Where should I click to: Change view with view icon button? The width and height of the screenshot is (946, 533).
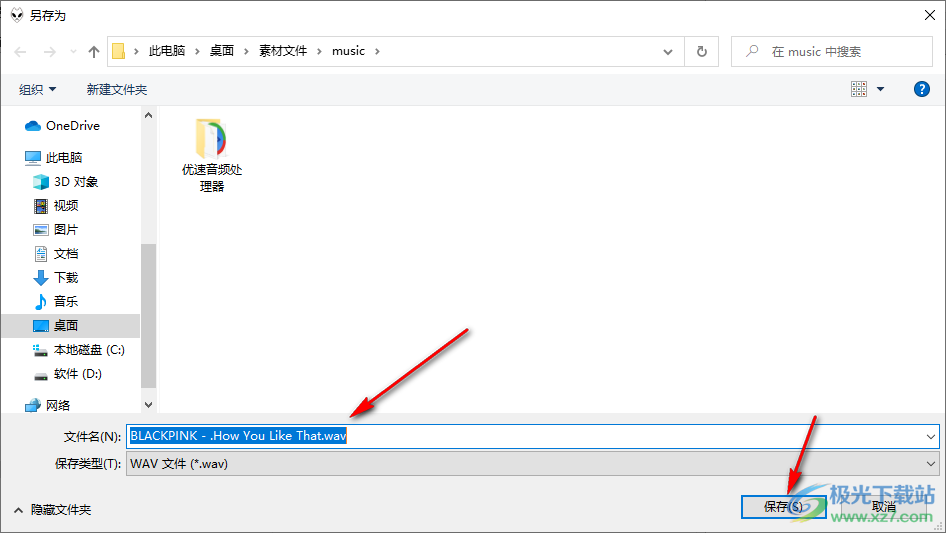point(859,89)
